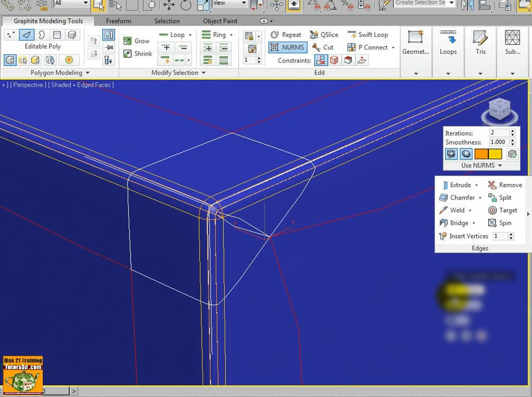This screenshot has width=532, height=397.
Task: Click the Iterations value field
Action: (x=498, y=133)
